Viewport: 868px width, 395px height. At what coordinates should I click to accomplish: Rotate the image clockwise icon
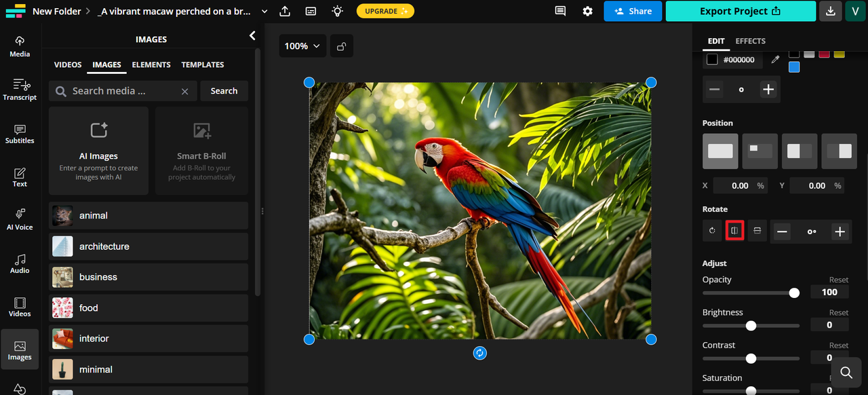pos(712,231)
